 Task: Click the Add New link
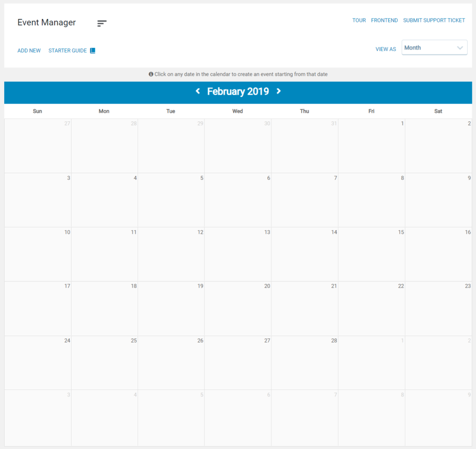click(29, 51)
